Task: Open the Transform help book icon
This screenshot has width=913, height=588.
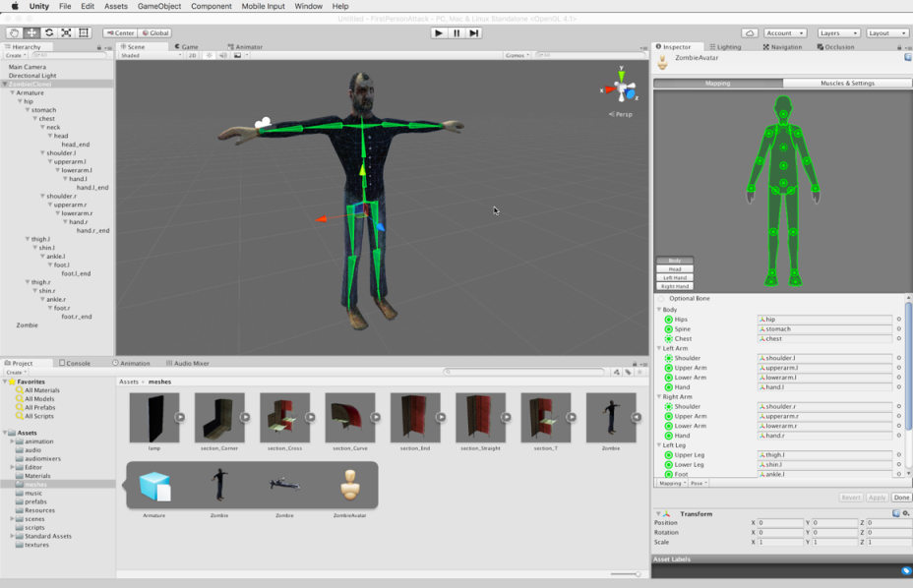Action: click(896, 513)
